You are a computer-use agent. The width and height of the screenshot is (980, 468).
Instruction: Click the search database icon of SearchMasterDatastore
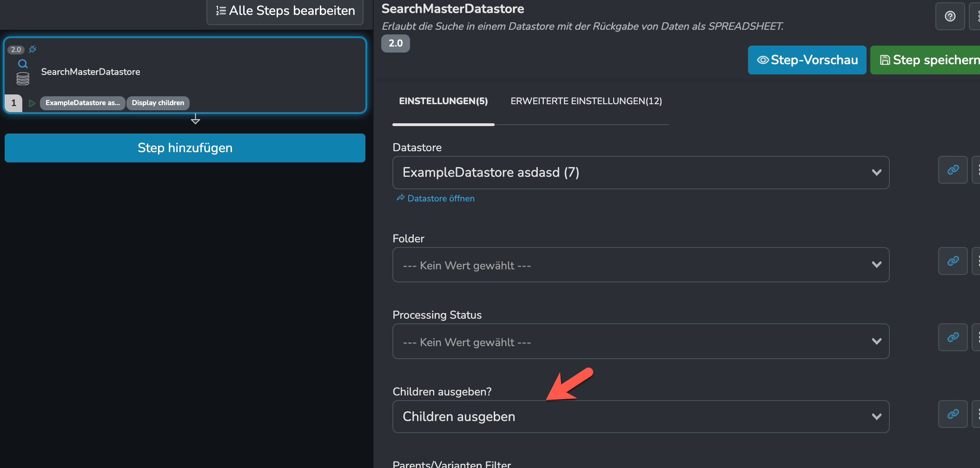tap(23, 72)
